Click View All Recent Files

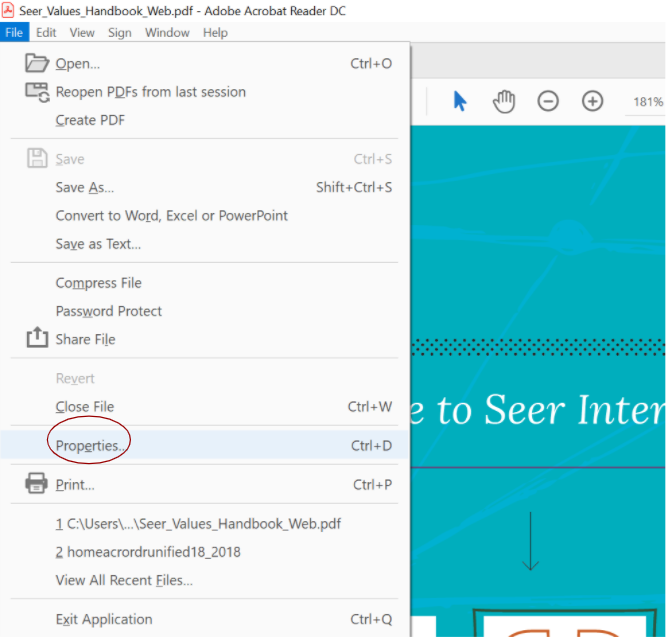click(124, 580)
